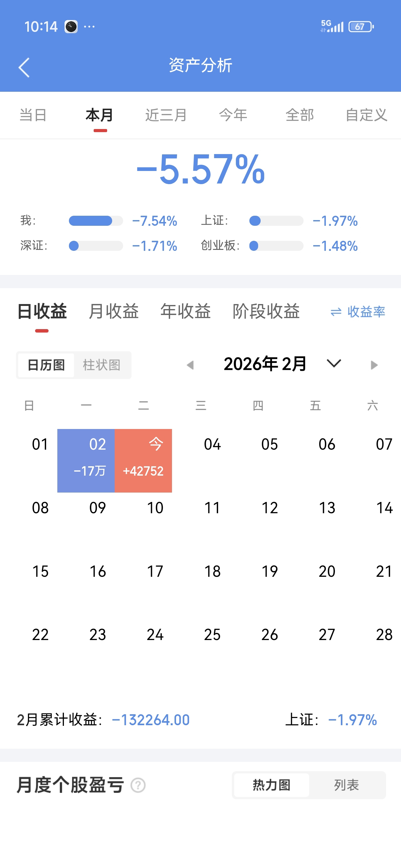Tap the back arrow in header

tap(24, 67)
